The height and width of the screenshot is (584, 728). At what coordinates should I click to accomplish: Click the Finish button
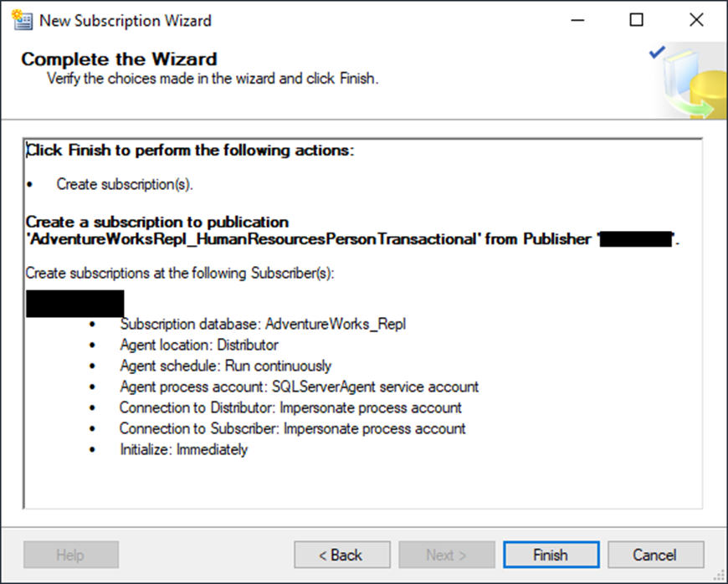(x=551, y=555)
